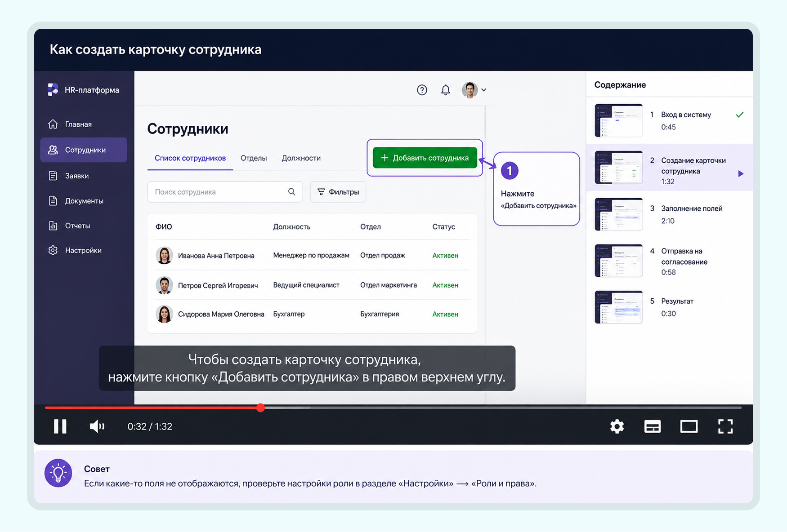Open Настройки in the sidebar
Screen dimensions: 787x532
[x=84, y=250]
